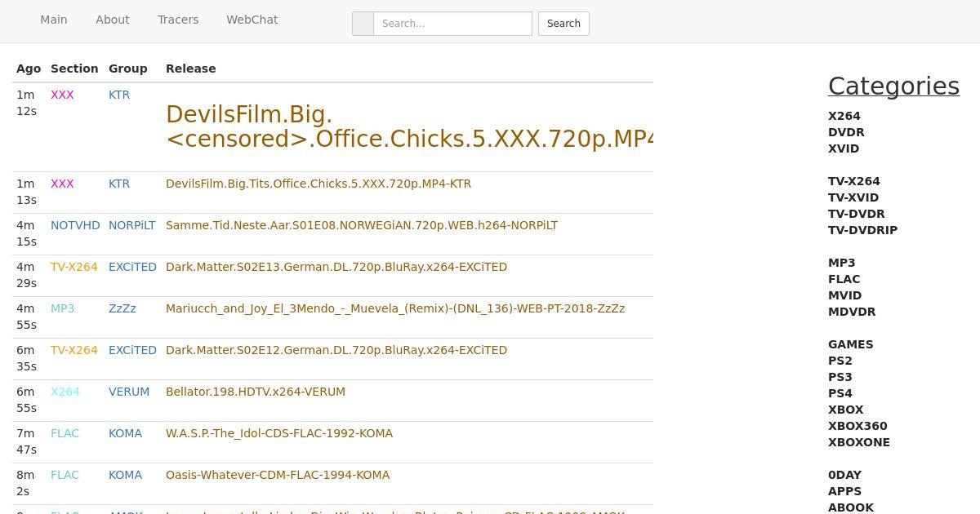980x514 pixels.
Task: Choose MVID category
Action: click(x=845, y=295)
